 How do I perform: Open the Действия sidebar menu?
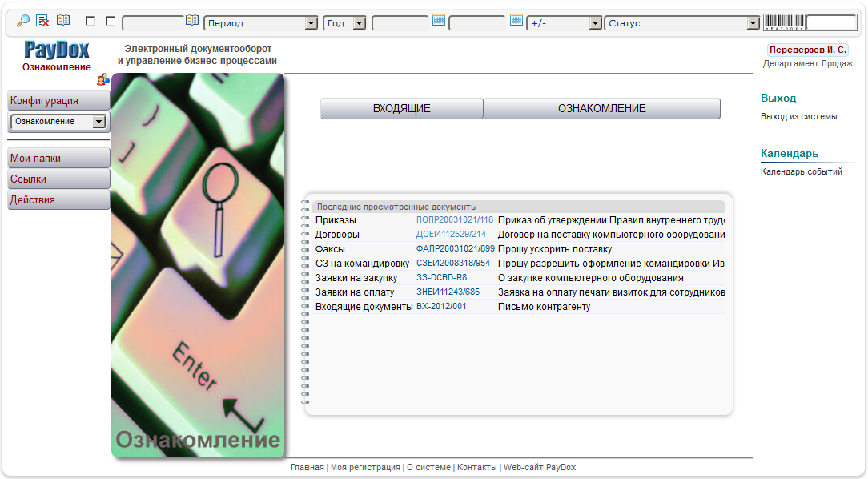(58, 200)
